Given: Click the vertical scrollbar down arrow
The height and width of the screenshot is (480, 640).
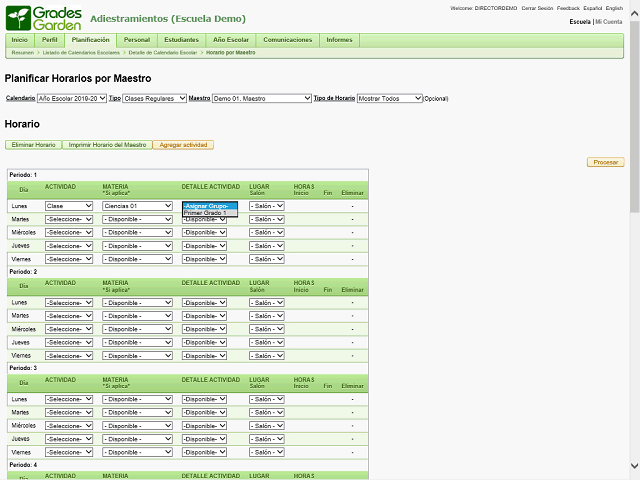Looking at the screenshot, I should (634, 468).
